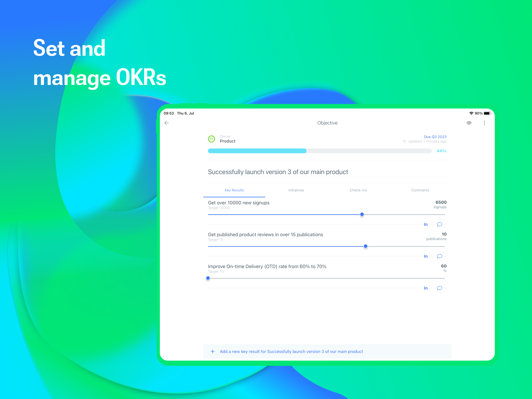532x399 pixels.
Task: Click the owner name 'Product'
Action: click(227, 141)
